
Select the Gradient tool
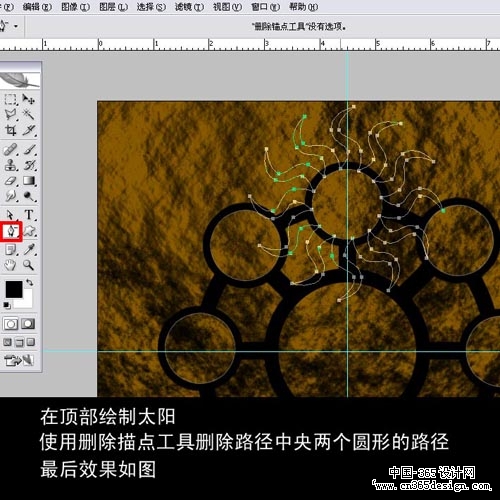click(29, 181)
